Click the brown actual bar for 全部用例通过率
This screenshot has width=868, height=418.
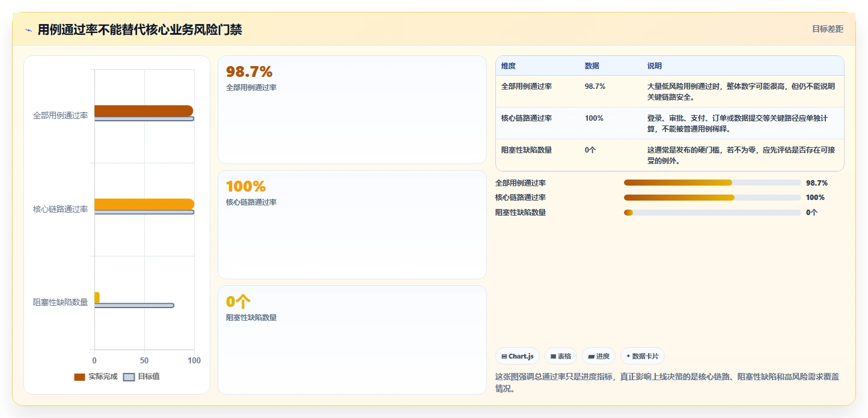[144, 111]
